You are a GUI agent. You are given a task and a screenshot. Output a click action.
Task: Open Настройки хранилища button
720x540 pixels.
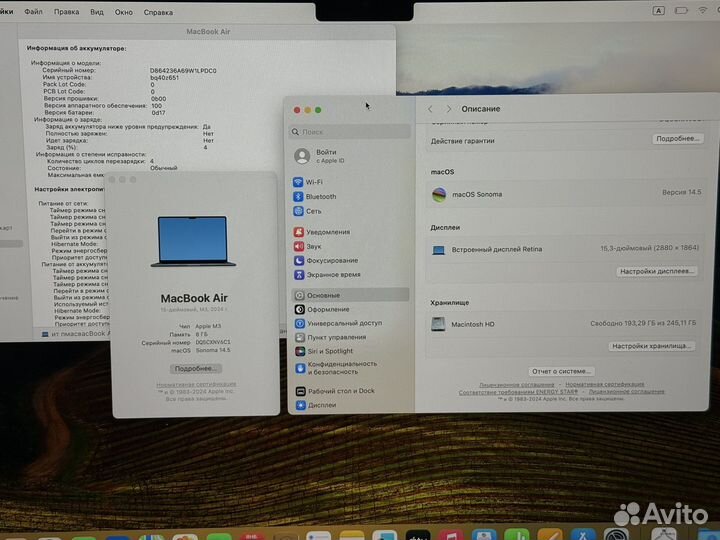(x=652, y=346)
